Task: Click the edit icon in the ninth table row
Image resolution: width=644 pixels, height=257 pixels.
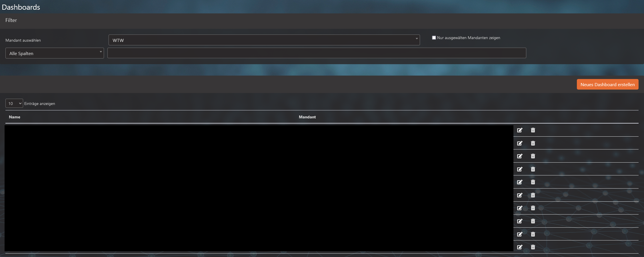Action: (x=520, y=234)
